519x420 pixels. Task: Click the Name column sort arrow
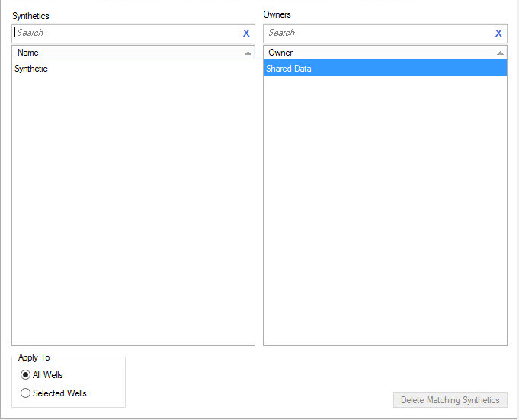[248, 53]
